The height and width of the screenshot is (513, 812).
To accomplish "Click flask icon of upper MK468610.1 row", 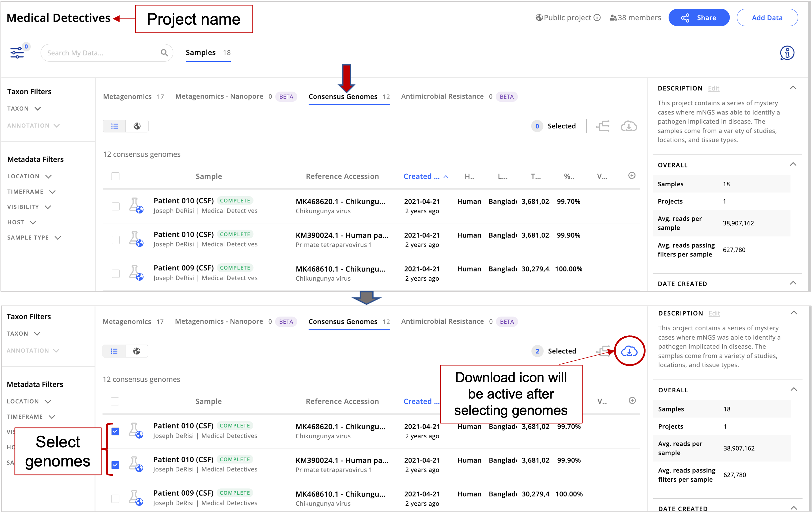I will coord(136,273).
